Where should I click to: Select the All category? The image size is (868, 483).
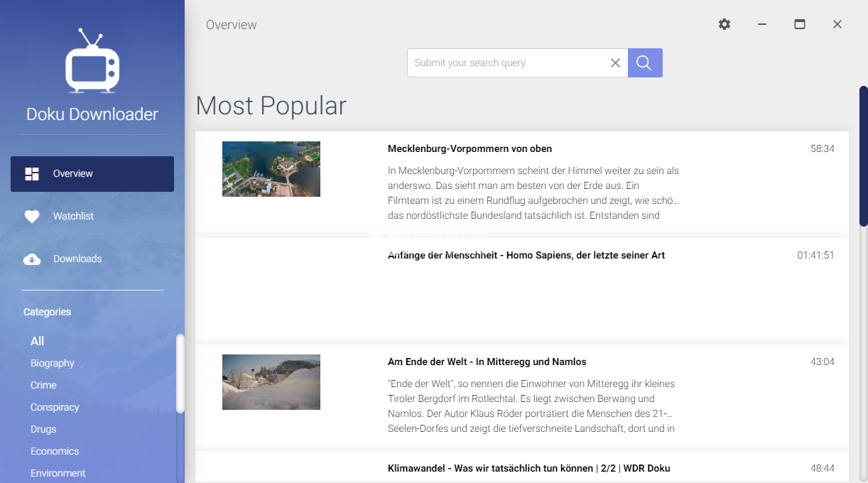tap(38, 341)
